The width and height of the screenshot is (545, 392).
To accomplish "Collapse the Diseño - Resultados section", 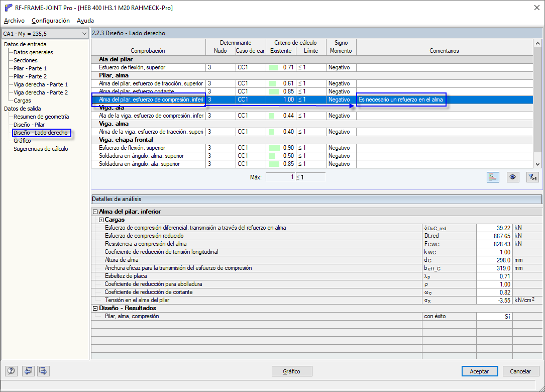I will (x=95, y=308).
